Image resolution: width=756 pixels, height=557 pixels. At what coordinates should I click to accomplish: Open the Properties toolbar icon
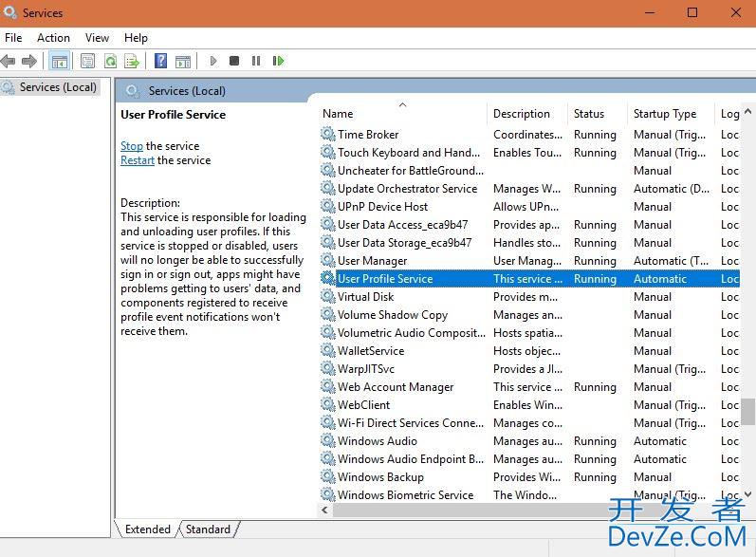pyautogui.click(x=88, y=62)
